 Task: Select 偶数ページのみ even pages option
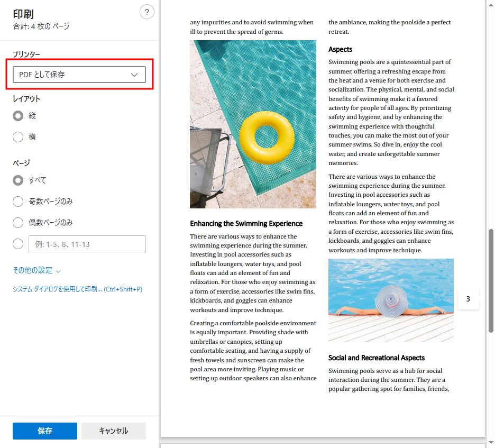coord(18,223)
